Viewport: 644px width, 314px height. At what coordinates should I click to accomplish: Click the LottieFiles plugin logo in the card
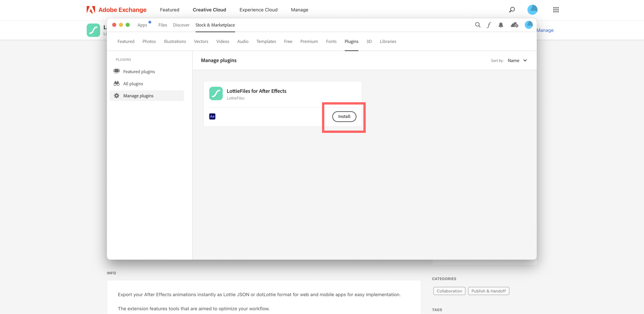pos(216,93)
